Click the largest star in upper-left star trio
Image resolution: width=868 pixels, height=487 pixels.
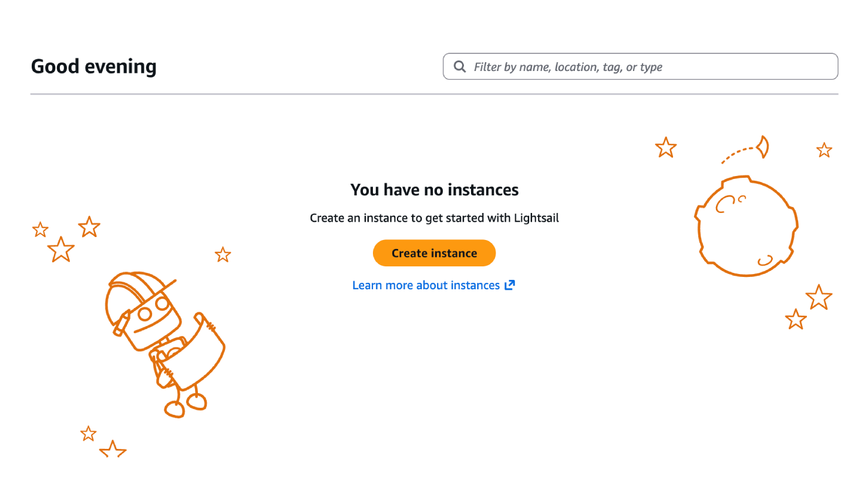click(x=61, y=250)
